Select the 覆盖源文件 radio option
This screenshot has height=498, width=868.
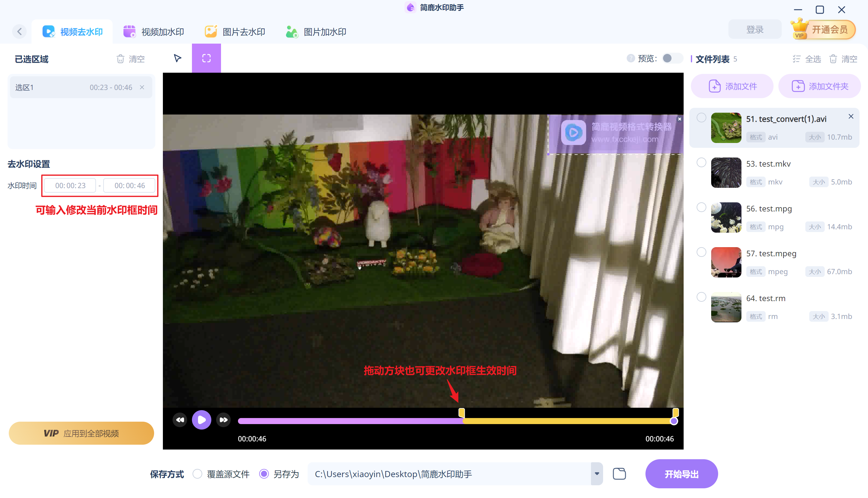tap(197, 474)
